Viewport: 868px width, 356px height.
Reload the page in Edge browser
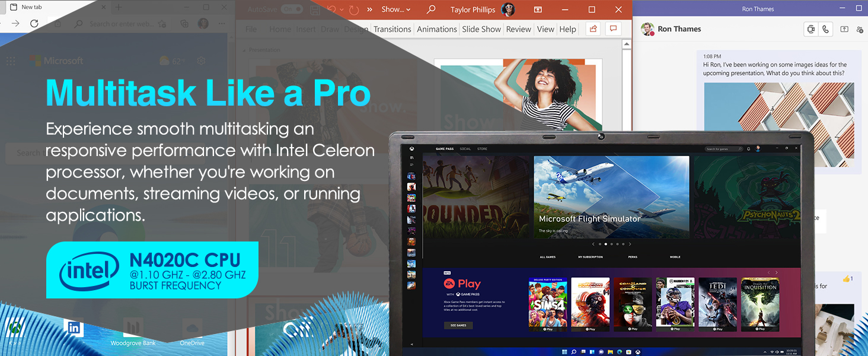coord(34,23)
